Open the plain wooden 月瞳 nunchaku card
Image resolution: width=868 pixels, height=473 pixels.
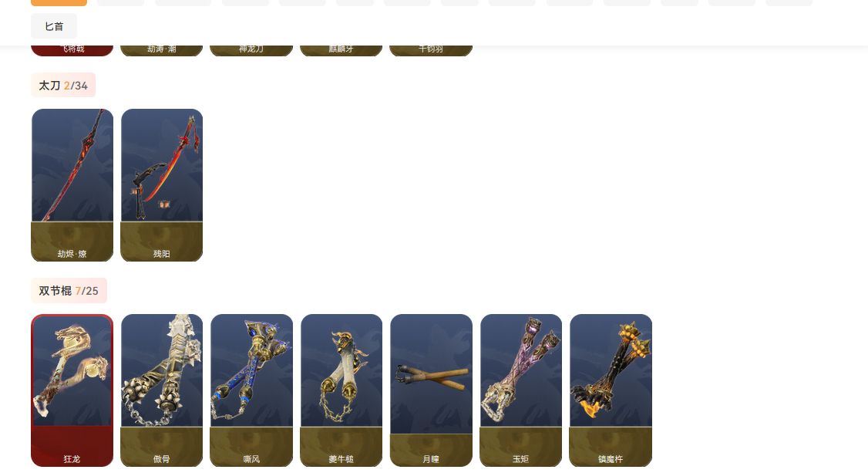pos(431,390)
